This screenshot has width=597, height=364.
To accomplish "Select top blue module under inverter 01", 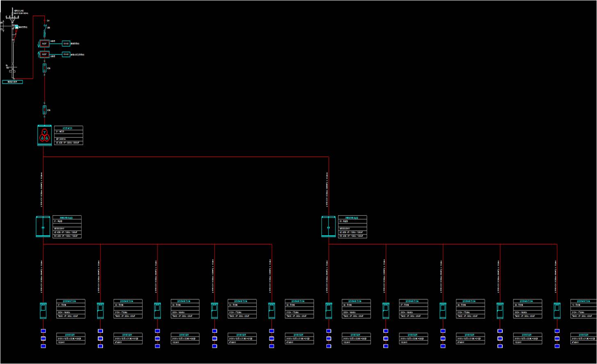I will click(x=43, y=331).
